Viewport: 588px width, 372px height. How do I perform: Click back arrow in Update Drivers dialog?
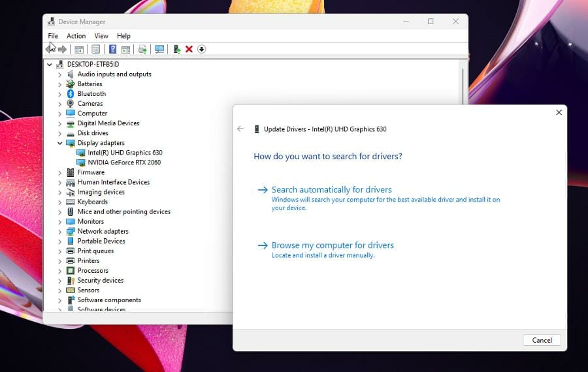240,129
